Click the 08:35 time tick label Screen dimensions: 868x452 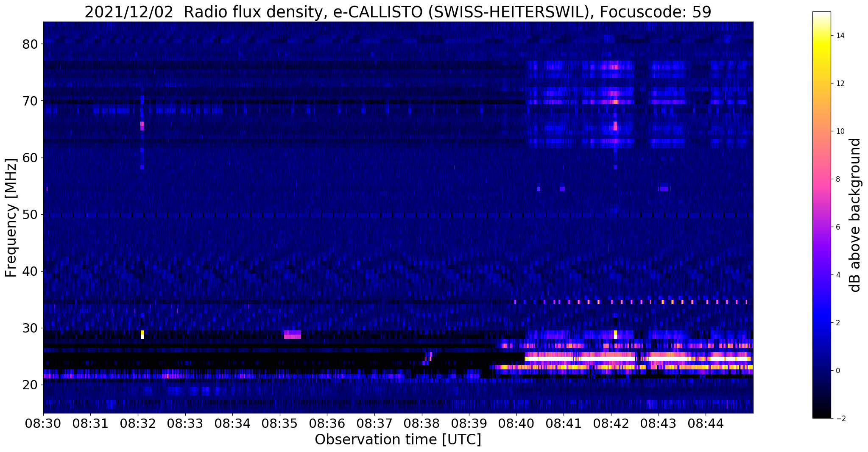coord(280,423)
